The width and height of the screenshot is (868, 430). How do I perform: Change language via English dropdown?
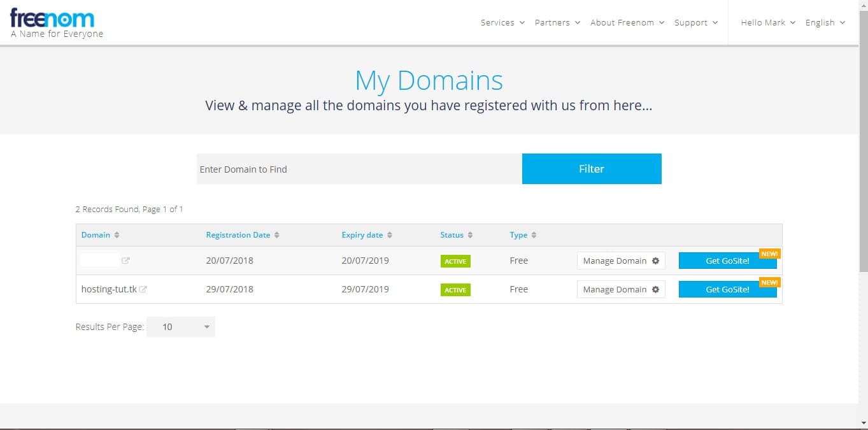825,22
